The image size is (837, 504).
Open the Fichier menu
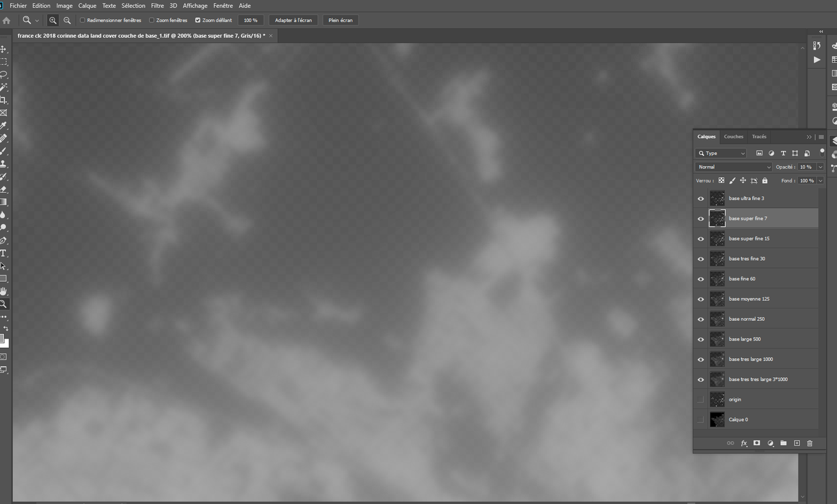[x=18, y=5]
